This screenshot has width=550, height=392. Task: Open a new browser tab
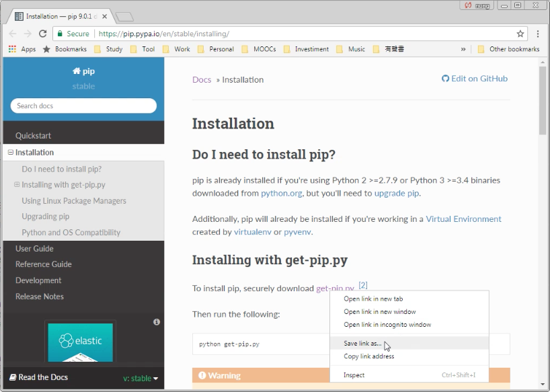coord(124,17)
